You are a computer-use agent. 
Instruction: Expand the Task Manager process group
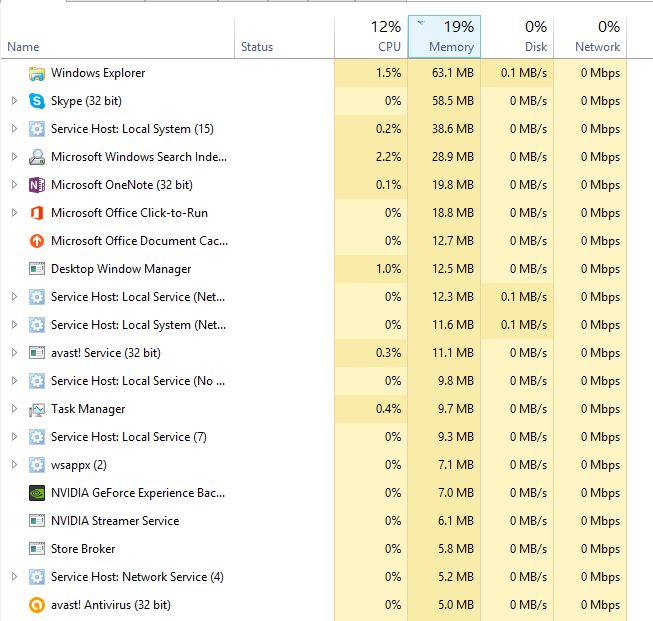click(14, 409)
